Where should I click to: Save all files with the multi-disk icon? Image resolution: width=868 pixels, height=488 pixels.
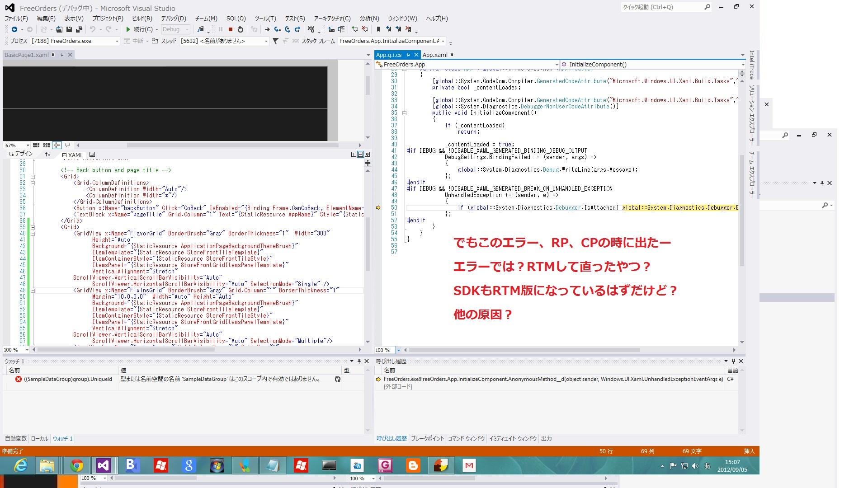(x=79, y=29)
